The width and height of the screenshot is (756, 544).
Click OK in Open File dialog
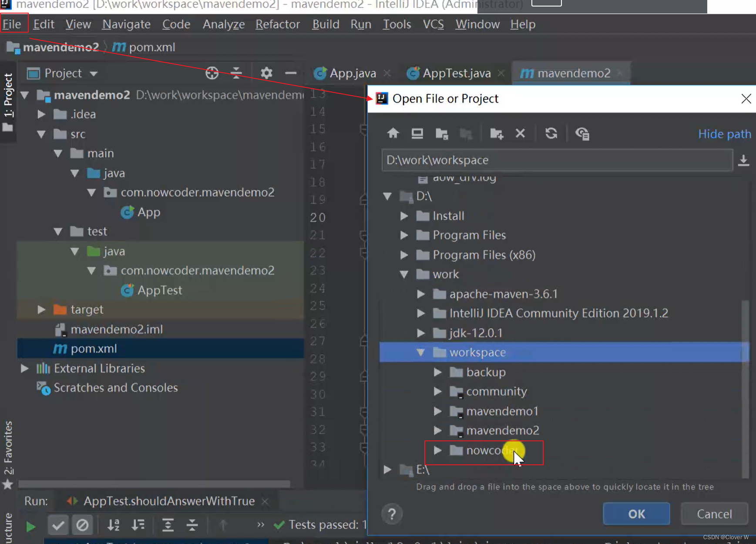coord(636,514)
